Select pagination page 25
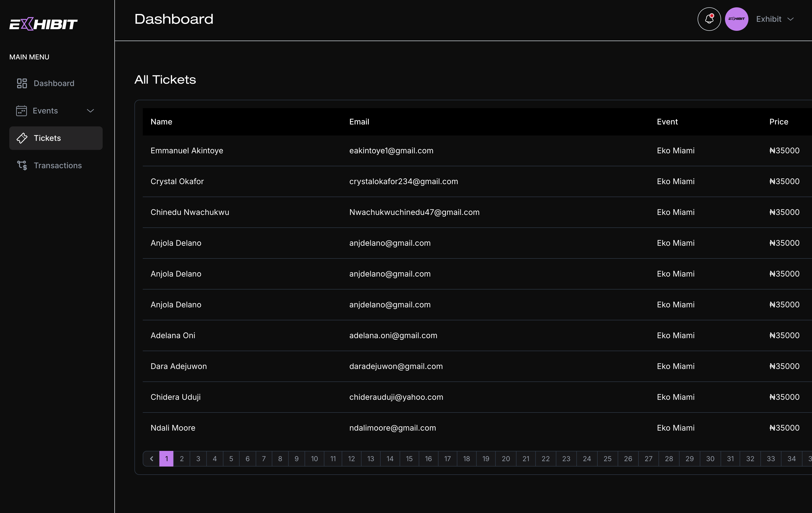Image resolution: width=812 pixels, height=513 pixels. [607, 459]
